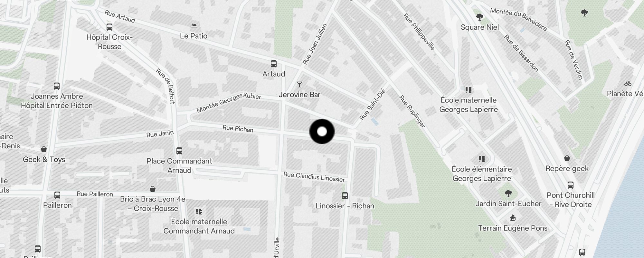This screenshot has width=644, height=258.
Task: Open the Jerovine Bar cocktail icon
Action: click(x=299, y=84)
